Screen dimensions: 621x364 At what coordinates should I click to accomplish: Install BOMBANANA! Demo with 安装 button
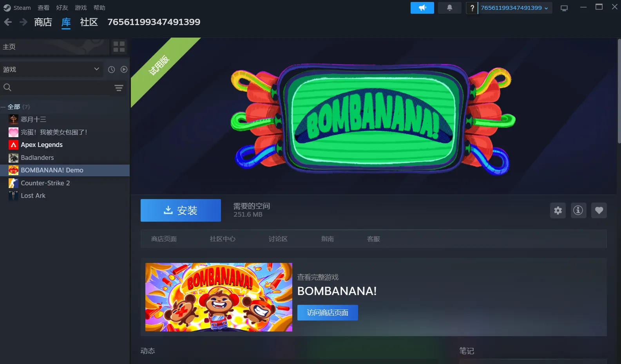181,210
